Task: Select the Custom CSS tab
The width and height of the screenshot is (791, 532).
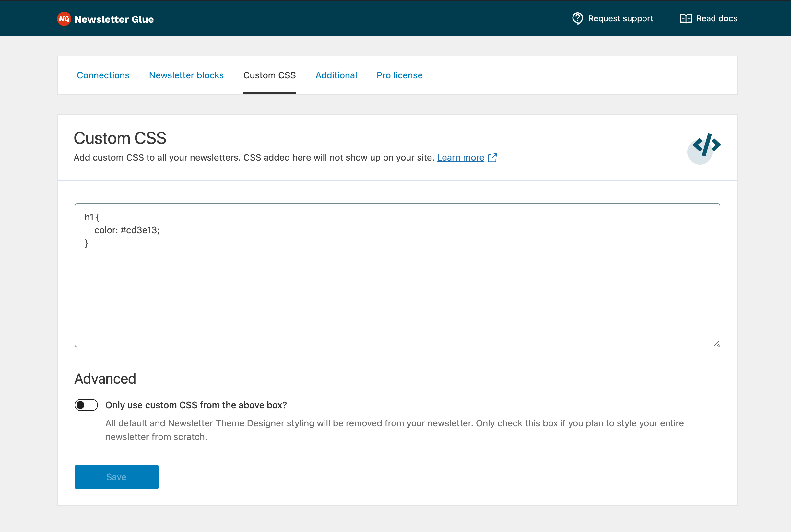Action: pyautogui.click(x=269, y=75)
